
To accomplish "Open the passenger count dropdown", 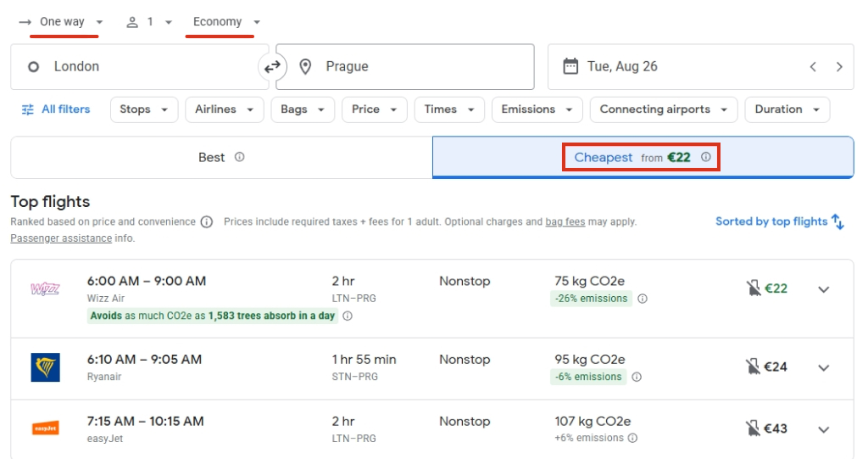I will tap(149, 22).
